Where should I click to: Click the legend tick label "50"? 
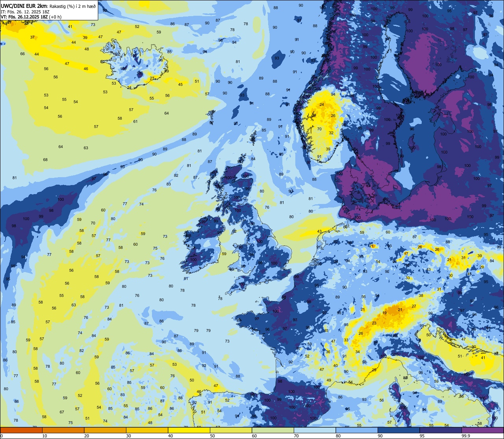[212, 436]
